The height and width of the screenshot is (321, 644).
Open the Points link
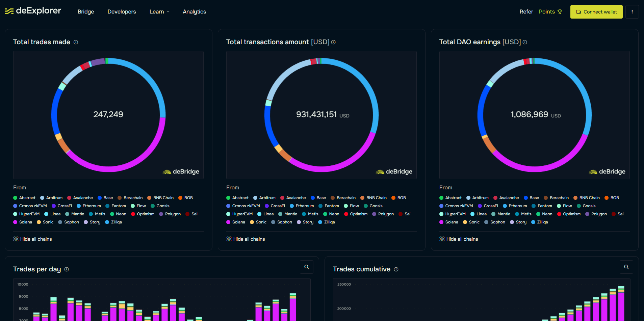click(x=550, y=12)
